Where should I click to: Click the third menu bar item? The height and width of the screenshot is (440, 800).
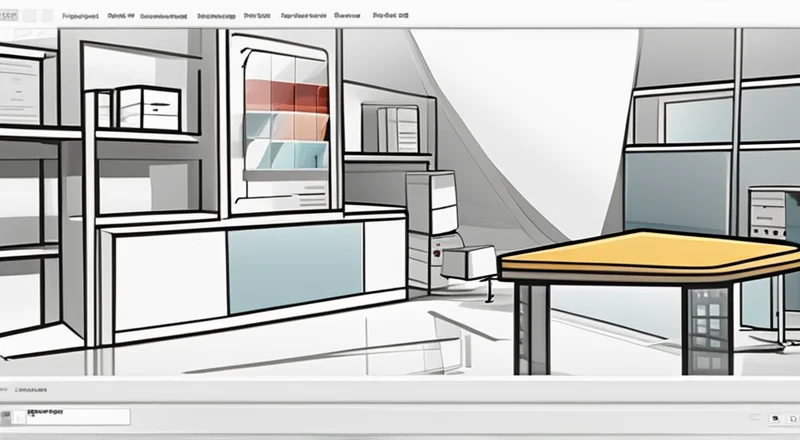pyautogui.click(x=165, y=17)
